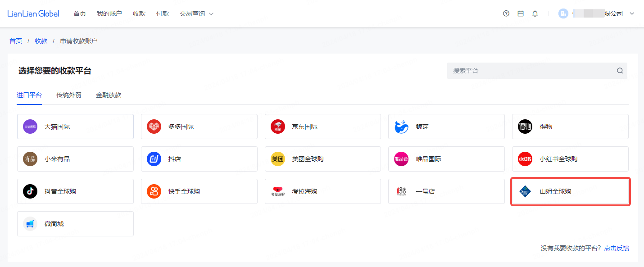Choose the 小红书全球购 platform card
This screenshot has width=644, height=267.
570,159
